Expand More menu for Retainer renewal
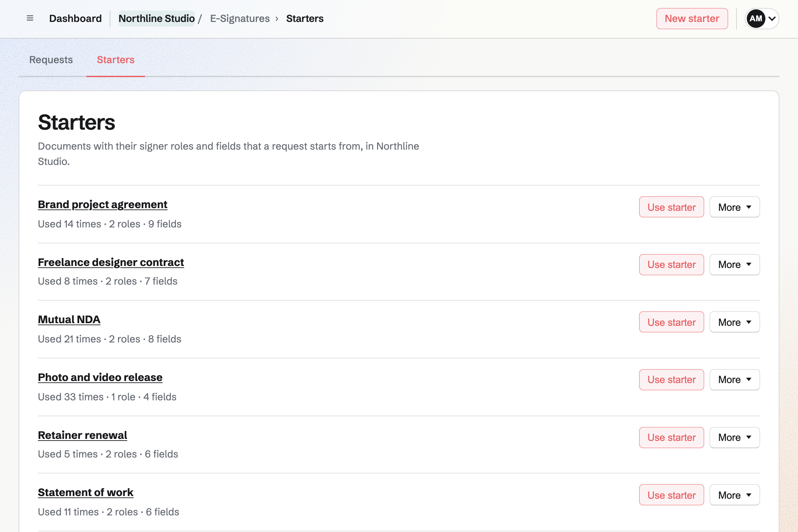 click(734, 437)
